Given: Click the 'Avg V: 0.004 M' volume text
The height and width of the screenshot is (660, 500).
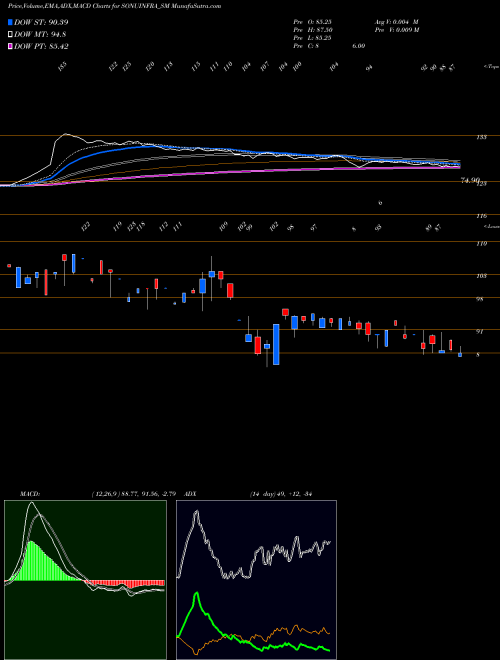Looking at the screenshot, I should [x=396, y=21].
